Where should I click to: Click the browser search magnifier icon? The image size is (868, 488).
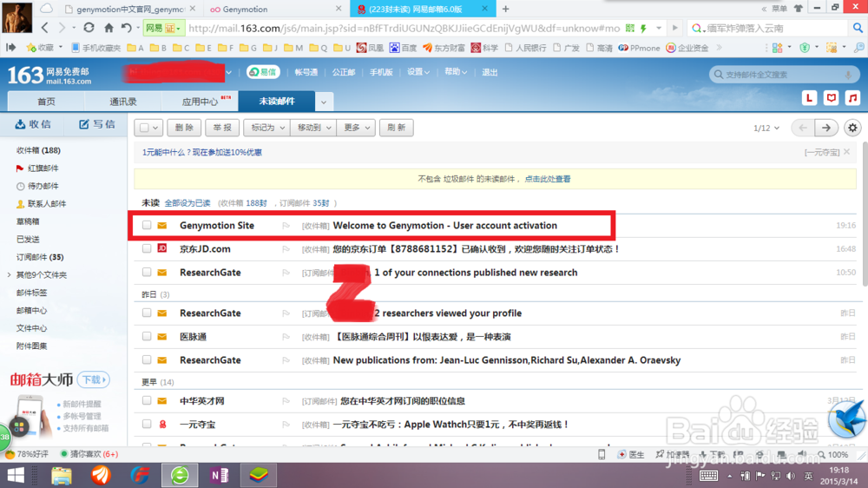click(858, 28)
